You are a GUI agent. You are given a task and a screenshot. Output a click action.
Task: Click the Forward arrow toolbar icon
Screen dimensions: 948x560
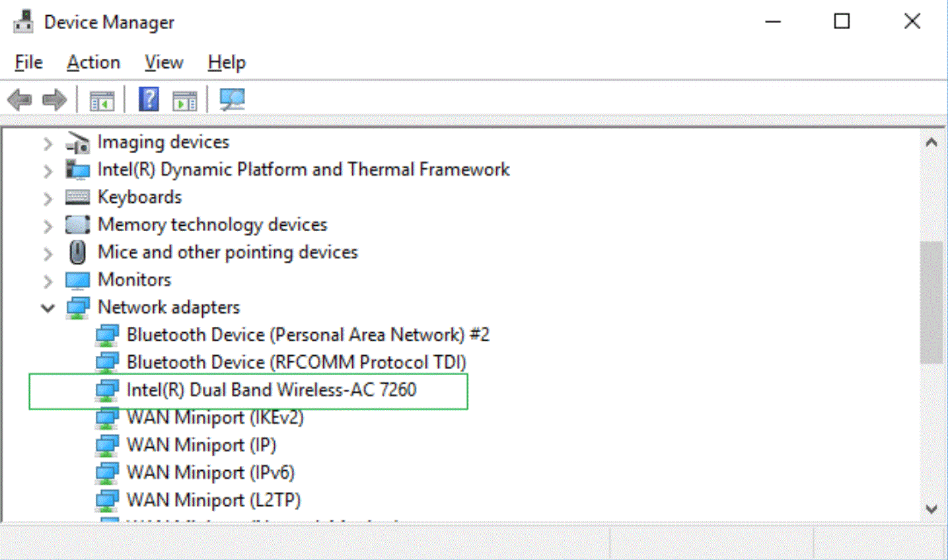click(x=54, y=100)
